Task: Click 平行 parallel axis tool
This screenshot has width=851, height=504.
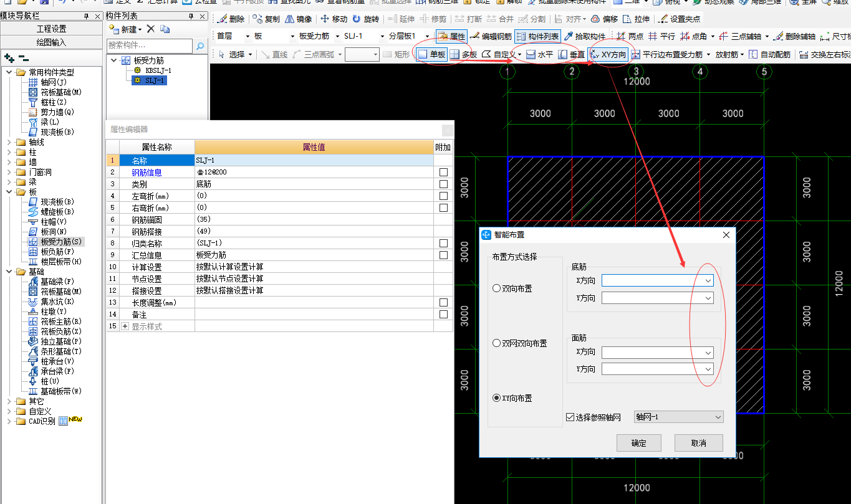Action: [x=661, y=37]
